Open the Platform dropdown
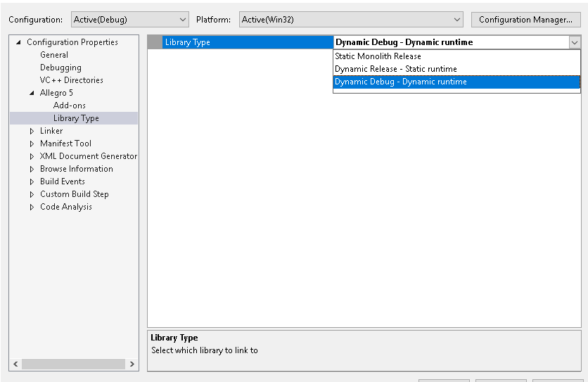This screenshot has height=382, width=588. [x=351, y=20]
